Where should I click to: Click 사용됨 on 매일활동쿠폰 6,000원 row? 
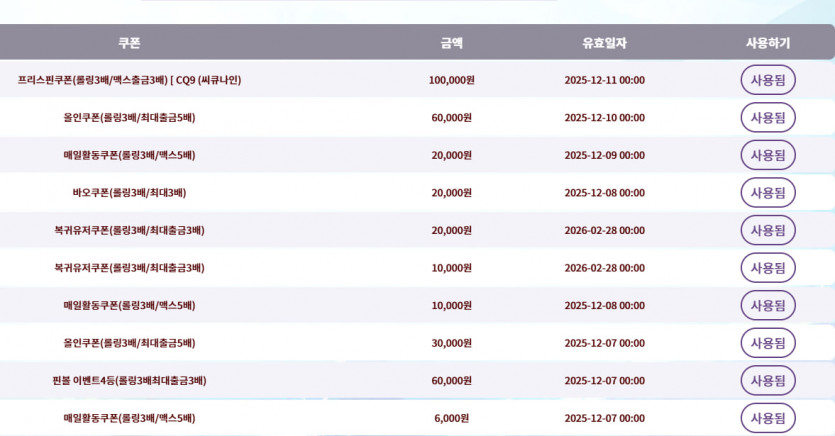click(767, 418)
